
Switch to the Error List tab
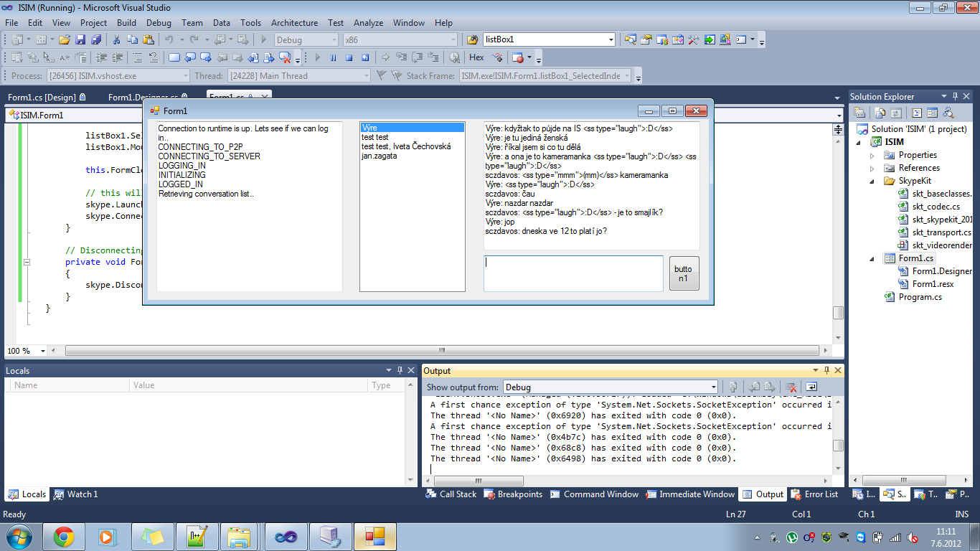pos(814,494)
